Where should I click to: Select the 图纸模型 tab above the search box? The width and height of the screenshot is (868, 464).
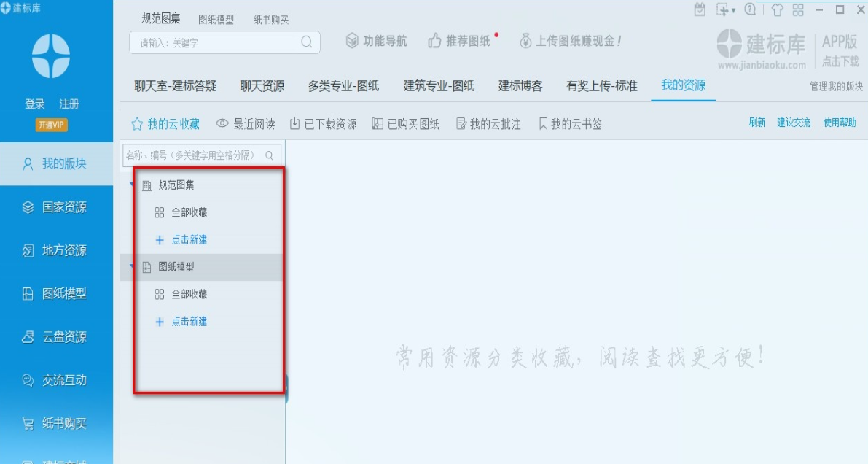[x=216, y=20]
